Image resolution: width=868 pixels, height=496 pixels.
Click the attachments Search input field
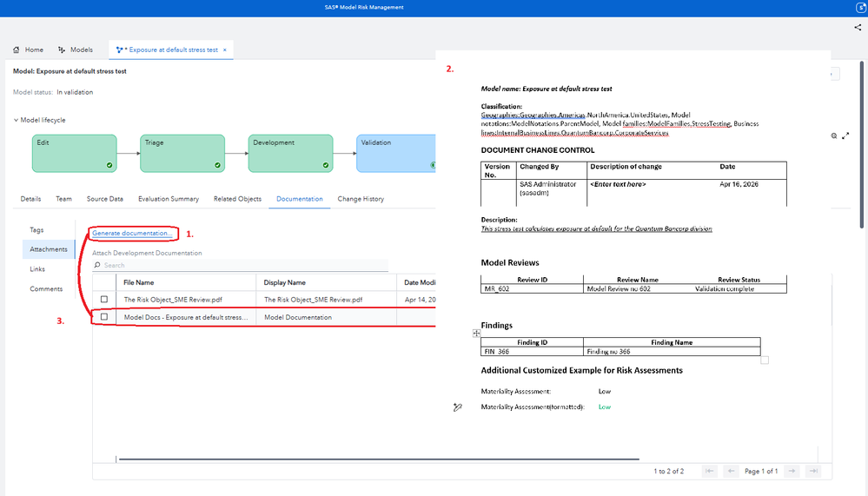click(241, 265)
